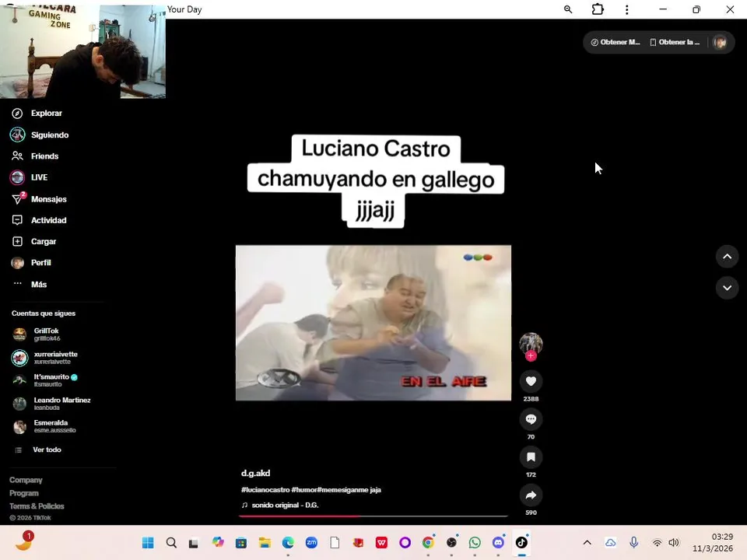Open Esmeralda followed account
The width and height of the screenshot is (747, 560).
coord(44,426)
